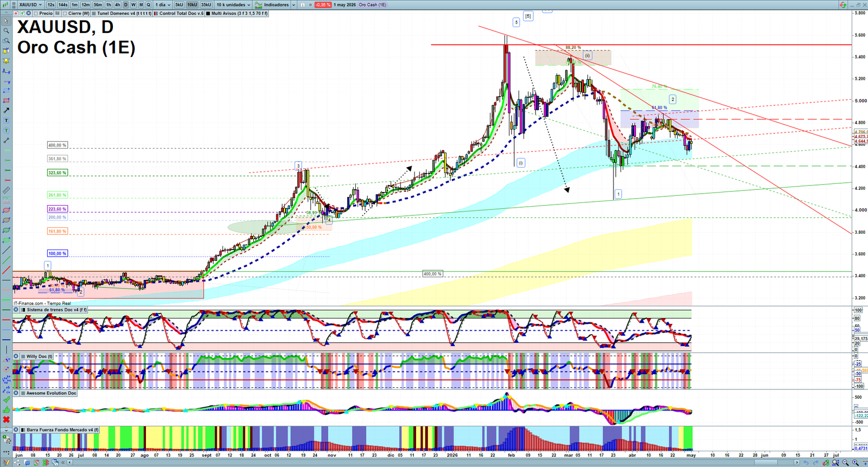
Task: Switch timeframe to 1h
Action: (x=108, y=5)
